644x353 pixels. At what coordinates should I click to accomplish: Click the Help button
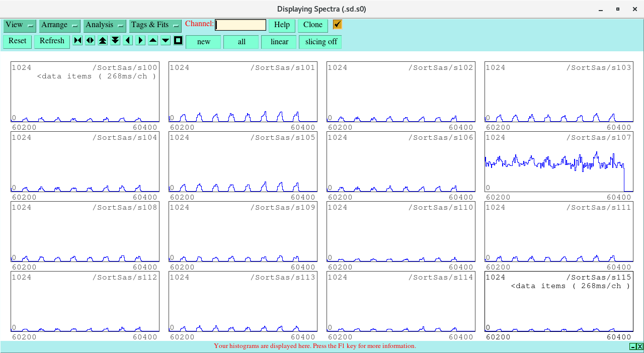[282, 25]
